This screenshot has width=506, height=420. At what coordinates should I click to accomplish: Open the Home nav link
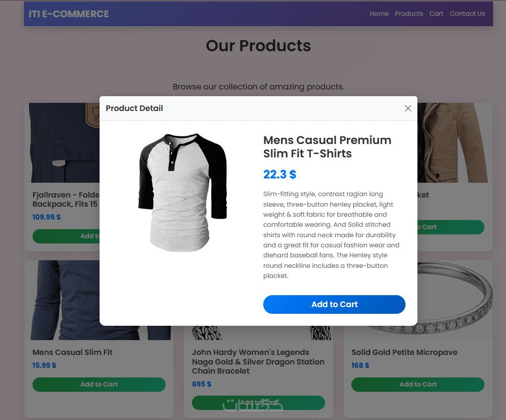(x=379, y=14)
